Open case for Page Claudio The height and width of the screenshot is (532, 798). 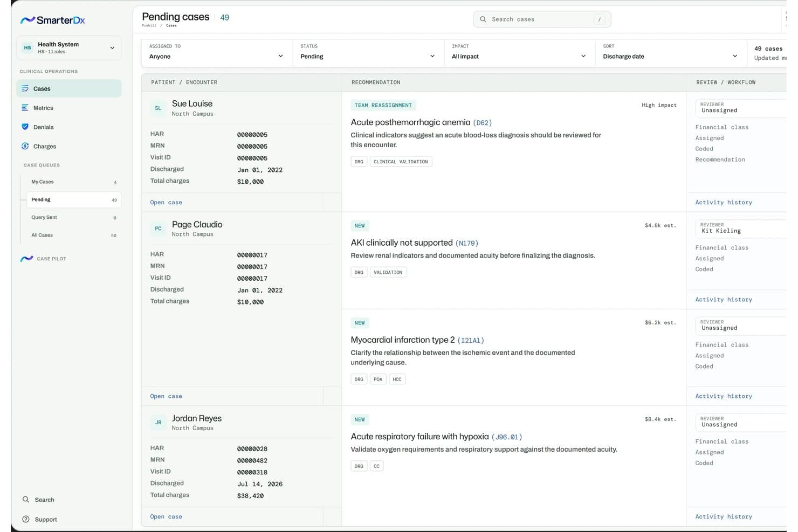166,396
